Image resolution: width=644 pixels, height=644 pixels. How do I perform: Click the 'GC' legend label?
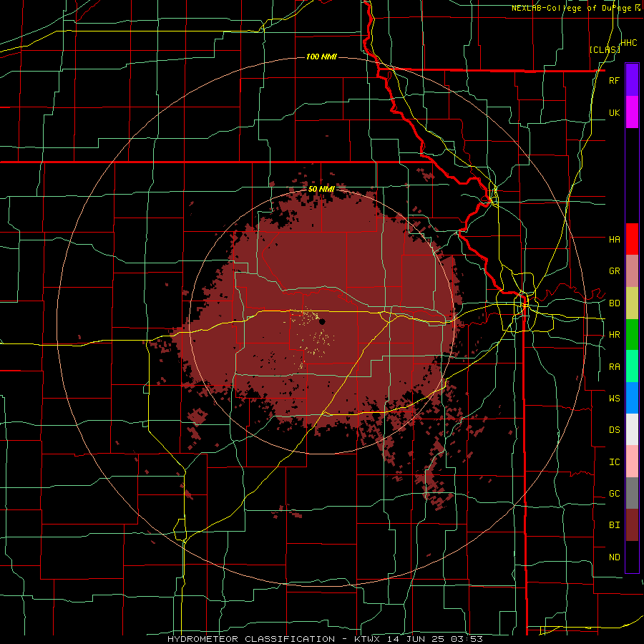[614, 494]
